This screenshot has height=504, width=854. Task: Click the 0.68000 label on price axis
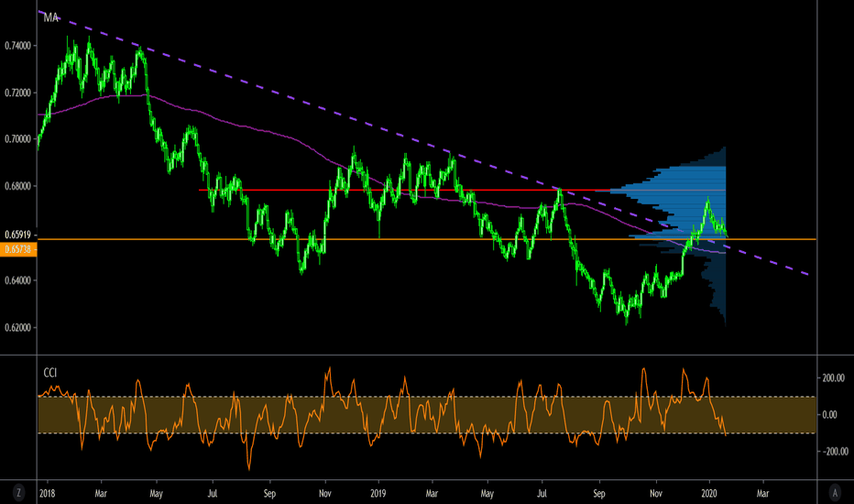[17, 186]
